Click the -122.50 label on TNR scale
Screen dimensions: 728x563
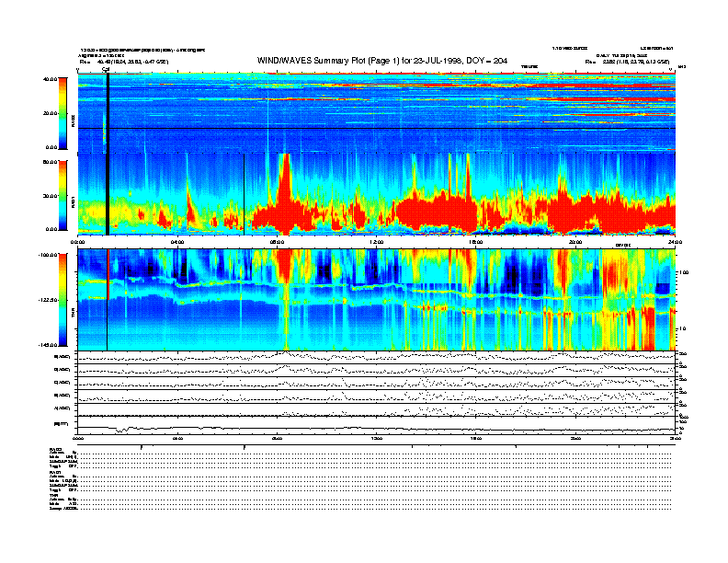coord(49,300)
